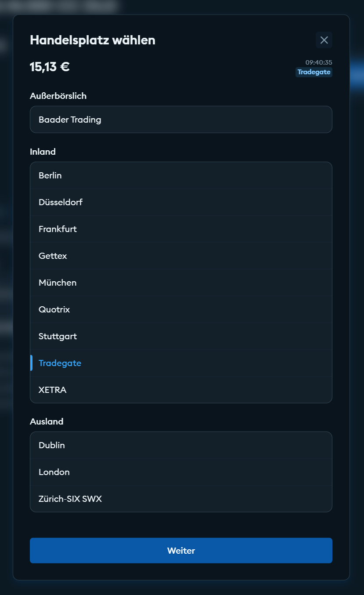Select Dublin under Ausland

(x=181, y=445)
